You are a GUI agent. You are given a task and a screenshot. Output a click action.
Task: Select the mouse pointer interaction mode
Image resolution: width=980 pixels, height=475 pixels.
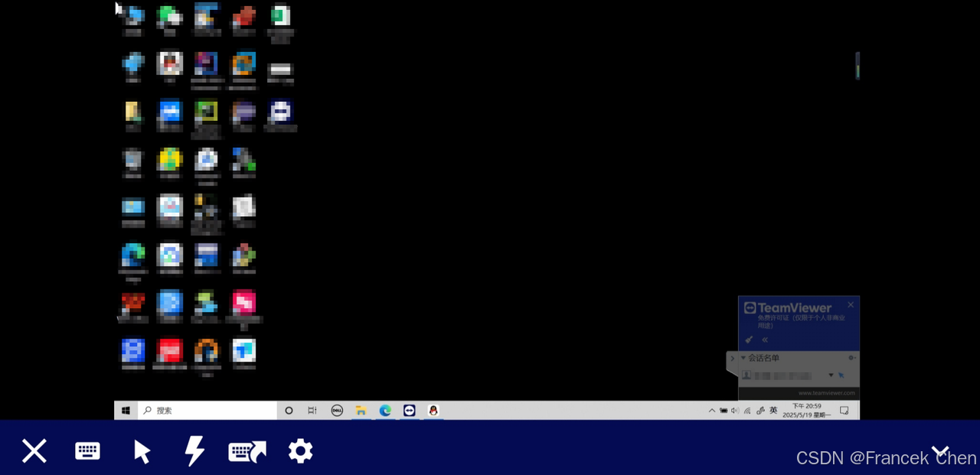(x=142, y=451)
